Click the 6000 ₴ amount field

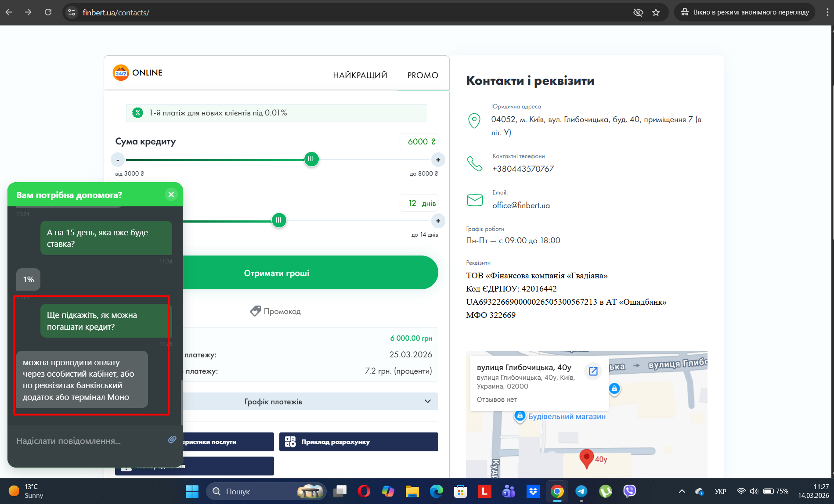(x=419, y=141)
